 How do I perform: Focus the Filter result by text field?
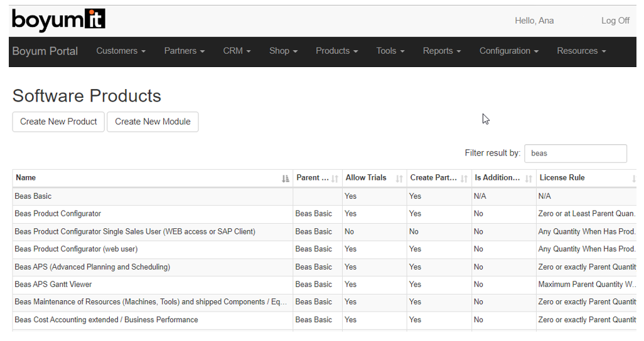(575, 154)
